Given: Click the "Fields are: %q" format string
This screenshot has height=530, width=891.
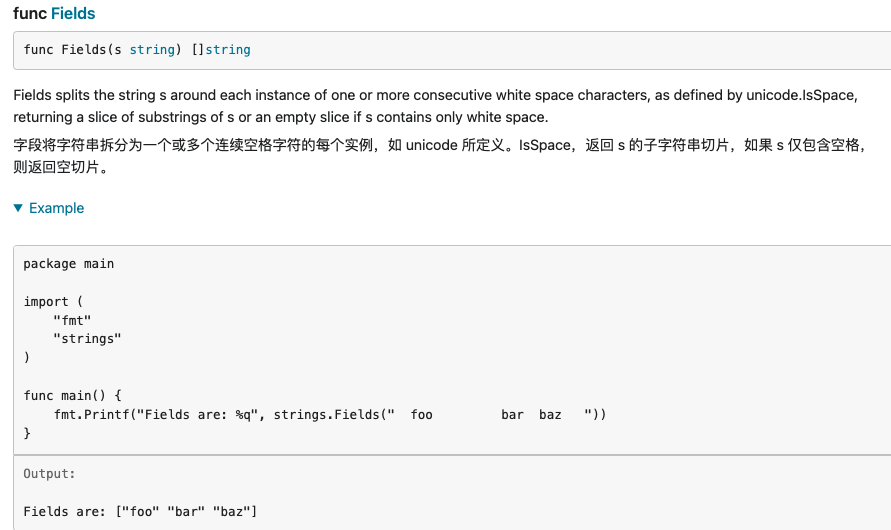Looking at the screenshot, I should (197, 414).
